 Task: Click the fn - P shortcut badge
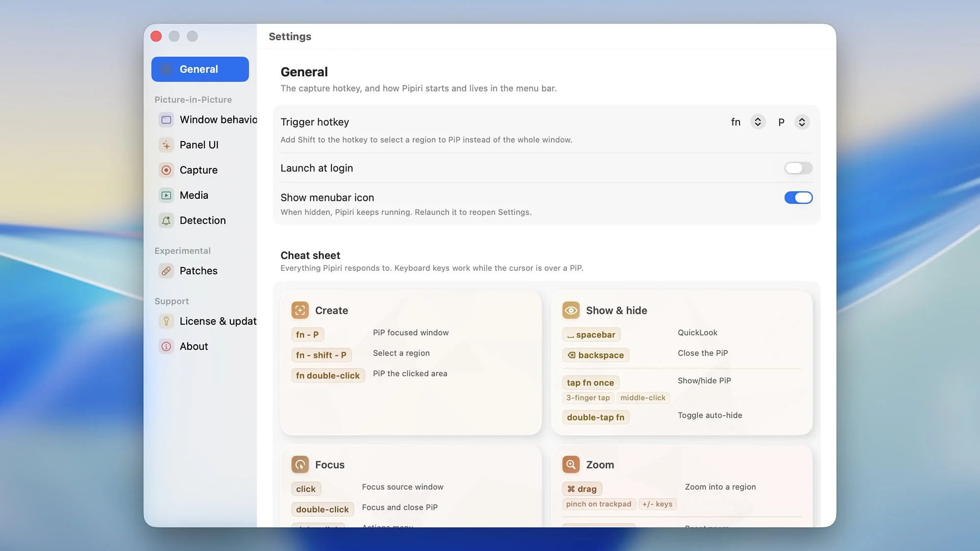307,335
